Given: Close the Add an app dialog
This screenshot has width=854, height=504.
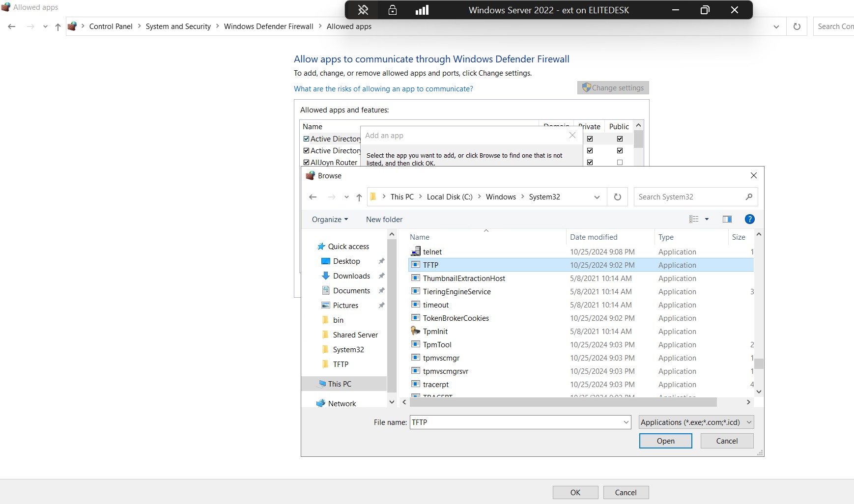Looking at the screenshot, I should (572, 135).
